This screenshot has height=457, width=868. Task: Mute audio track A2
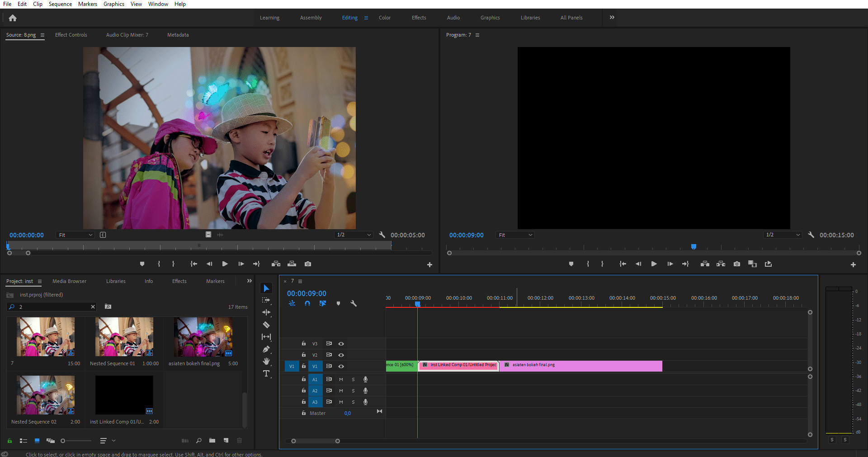tap(340, 391)
